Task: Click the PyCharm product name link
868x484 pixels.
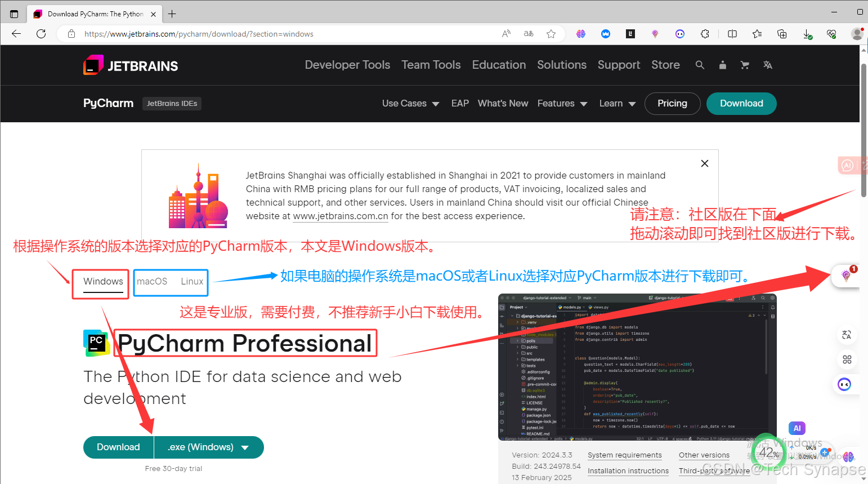Action: tap(108, 103)
